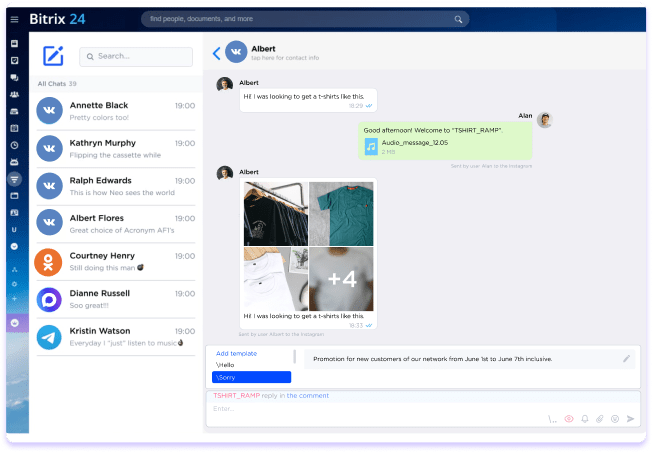Click the bell notification icon in composer
Screen dimensions: 653x453
pyautogui.click(x=585, y=419)
